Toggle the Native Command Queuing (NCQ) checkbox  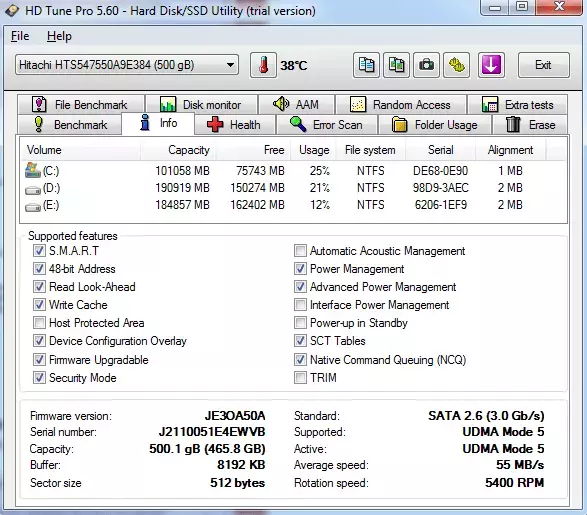[x=300, y=359]
